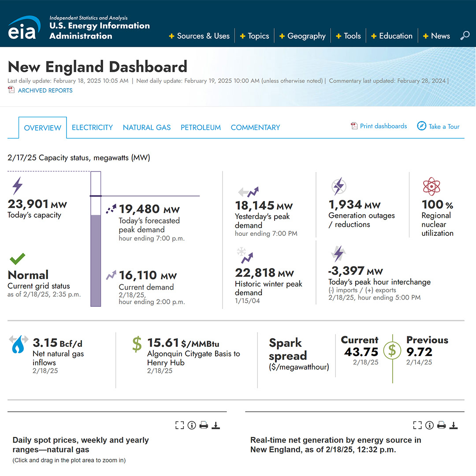Download the natural gas spot prices chart
This screenshot has width=476, height=476.
click(x=216, y=425)
